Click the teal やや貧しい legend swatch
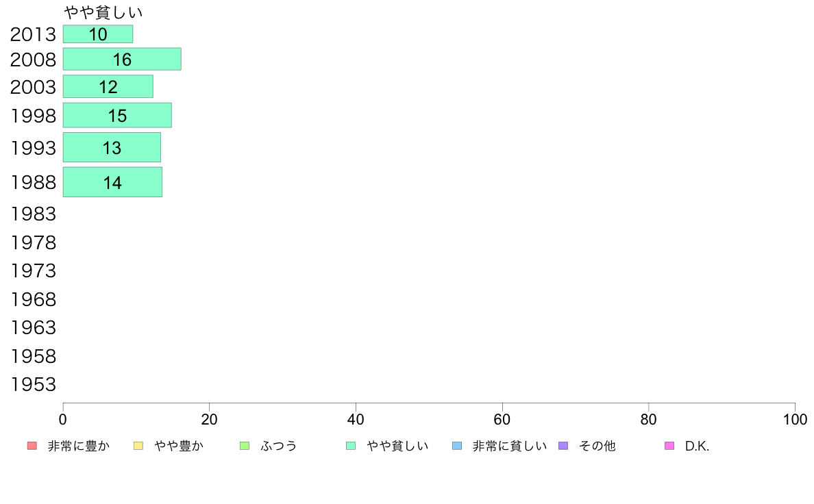The width and height of the screenshot is (814, 504). point(351,446)
